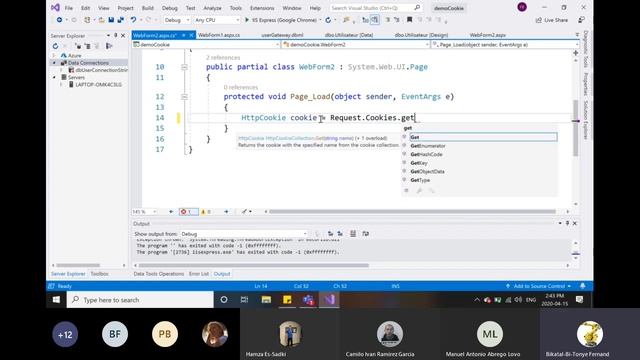Save the current file with Save icon
Image resolution: width=640 pixels, height=360 pixels.
point(111,20)
